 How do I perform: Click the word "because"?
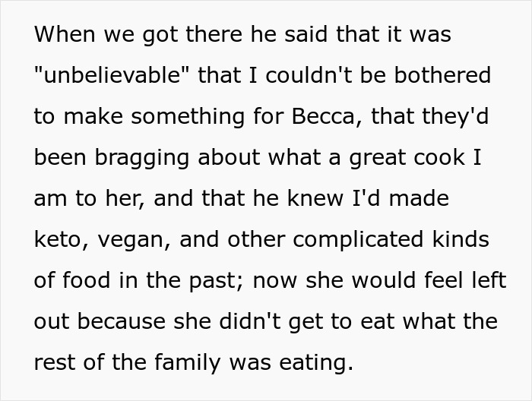coord(121,321)
